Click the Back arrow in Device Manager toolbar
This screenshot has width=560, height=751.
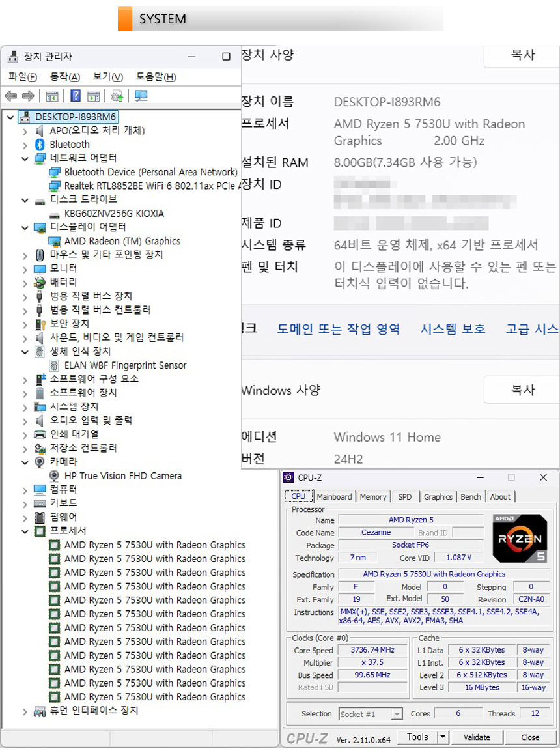click(x=10, y=96)
